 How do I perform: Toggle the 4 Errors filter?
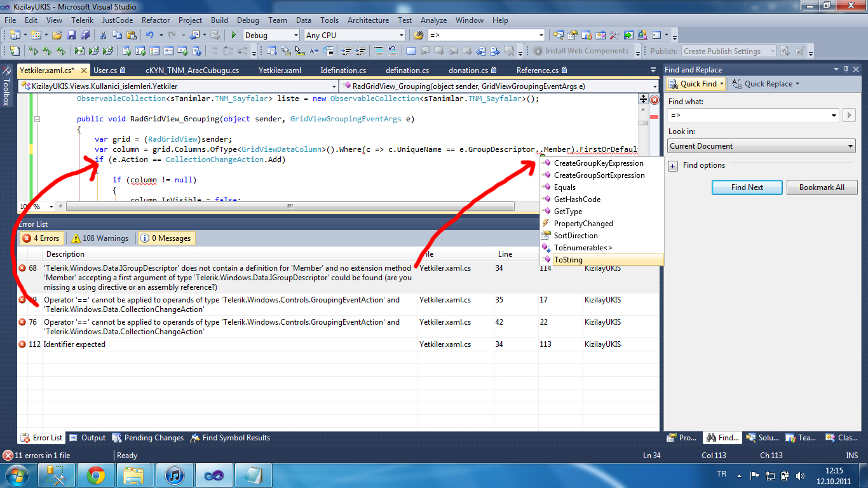point(41,238)
